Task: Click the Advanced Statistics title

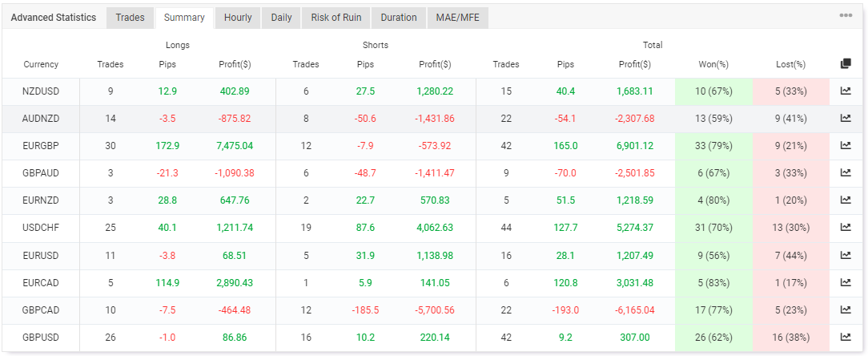Action: pos(53,18)
